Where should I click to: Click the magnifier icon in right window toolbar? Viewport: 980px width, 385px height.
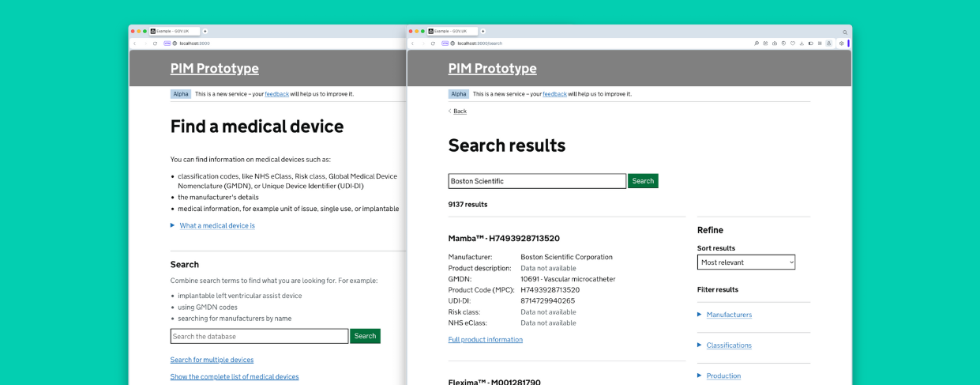757,43
